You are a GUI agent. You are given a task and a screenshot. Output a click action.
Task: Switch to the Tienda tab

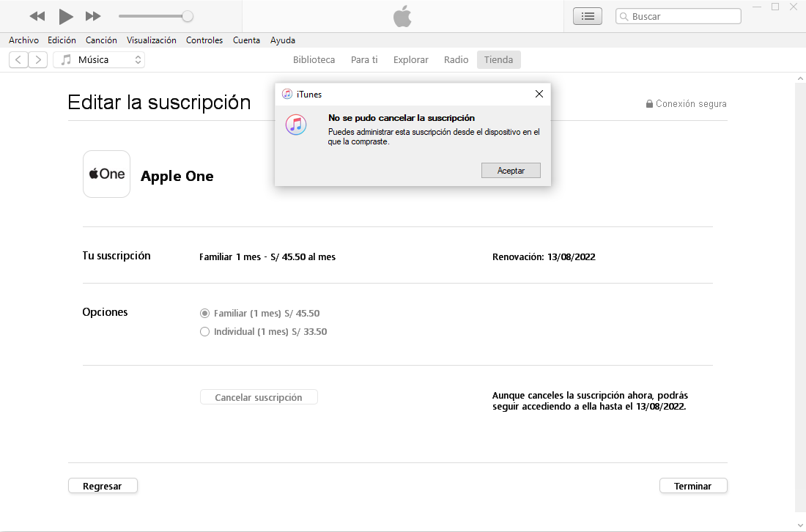coord(498,59)
